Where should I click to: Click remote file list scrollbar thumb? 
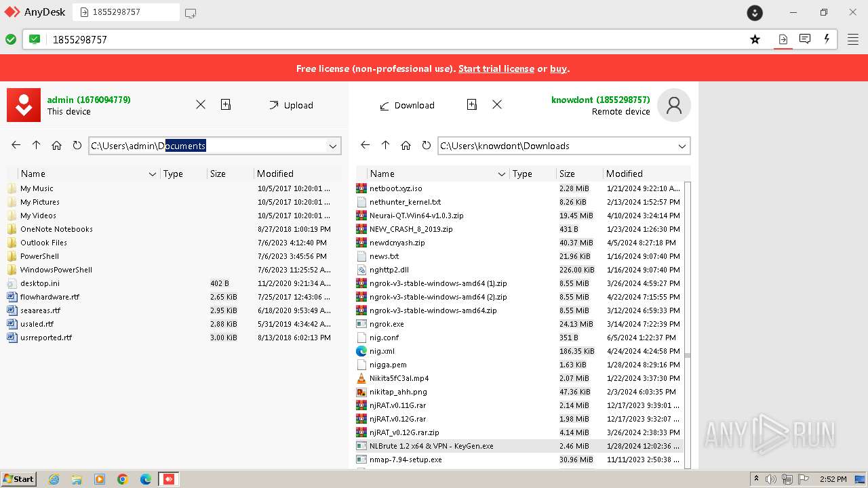[x=688, y=355]
